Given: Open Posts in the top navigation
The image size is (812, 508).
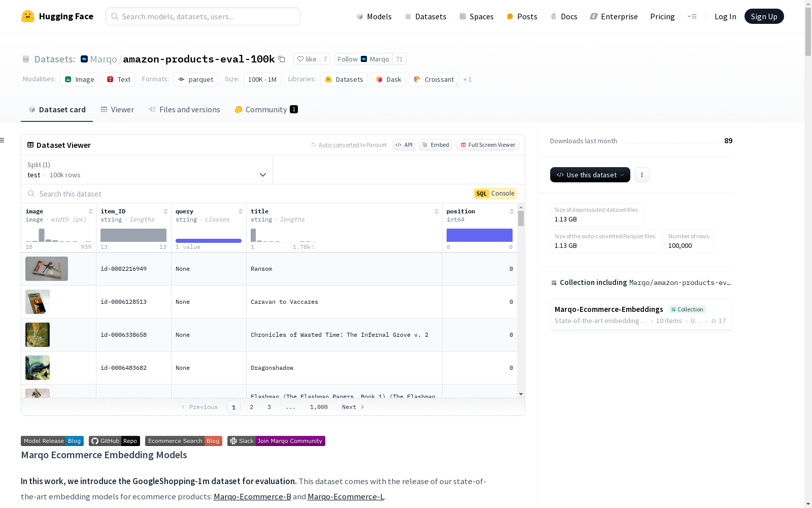Looking at the screenshot, I should tap(522, 16).
